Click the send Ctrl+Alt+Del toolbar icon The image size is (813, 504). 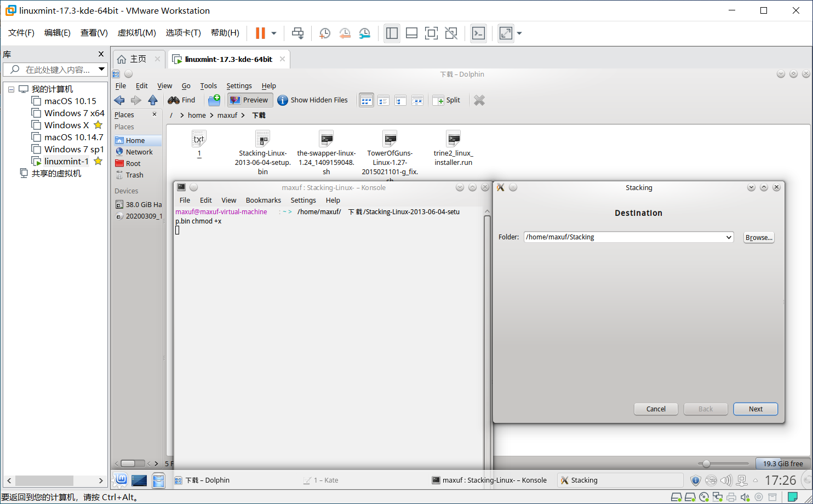tap(297, 33)
